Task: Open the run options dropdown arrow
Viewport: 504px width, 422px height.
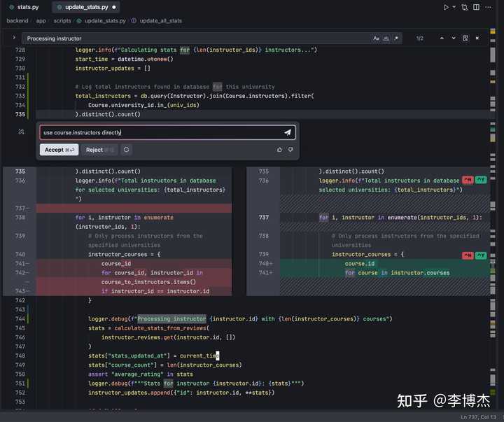Action: (454, 7)
